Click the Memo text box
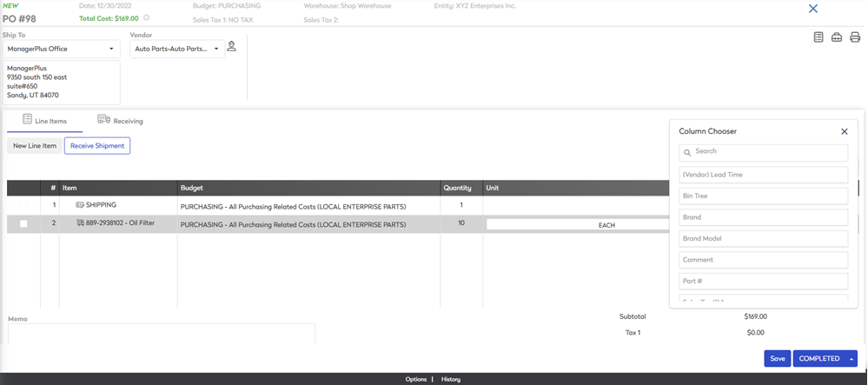The width and height of the screenshot is (868, 385). 161,334
